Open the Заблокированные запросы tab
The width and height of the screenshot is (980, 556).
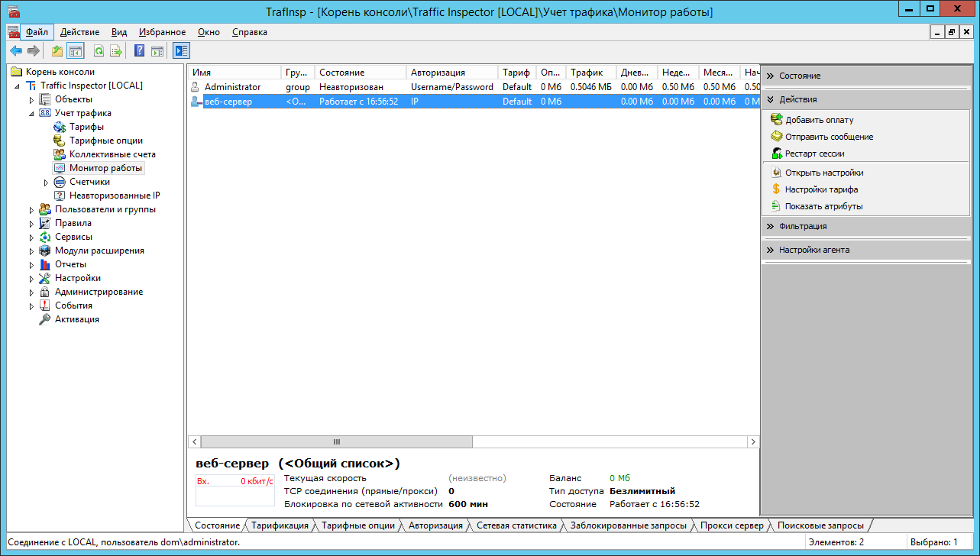pos(629,525)
